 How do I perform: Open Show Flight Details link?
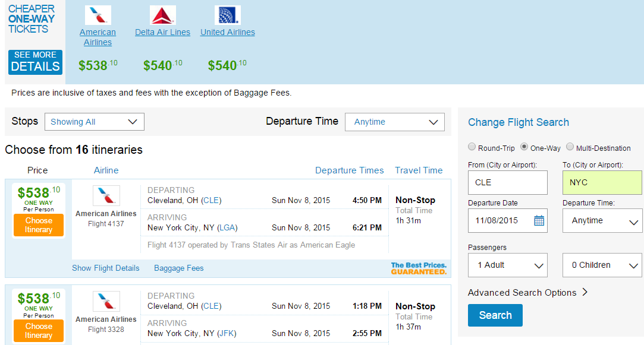(x=106, y=268)
